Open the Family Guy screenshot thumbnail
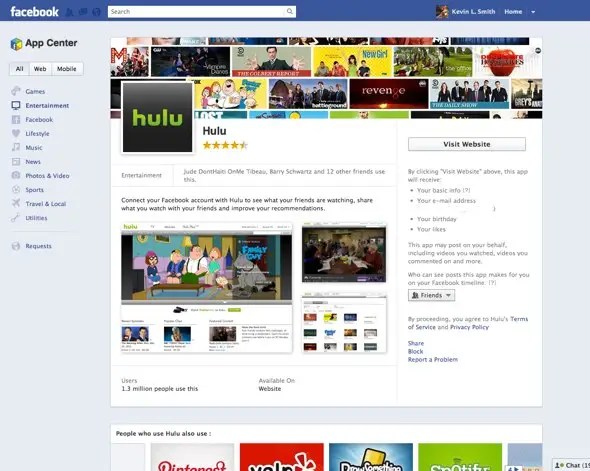The height and width of the screenshot is (471, 590). pos(207,288)
